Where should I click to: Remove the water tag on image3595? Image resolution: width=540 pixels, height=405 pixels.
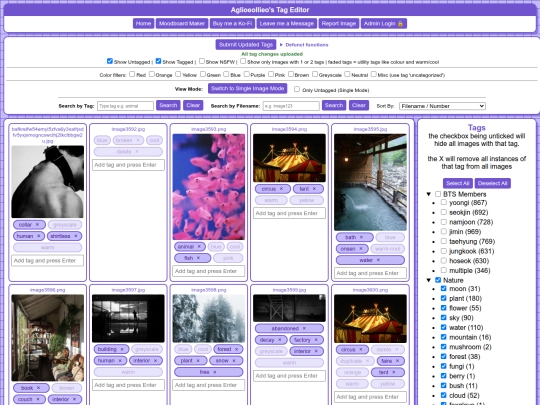[x=378, y=260]
